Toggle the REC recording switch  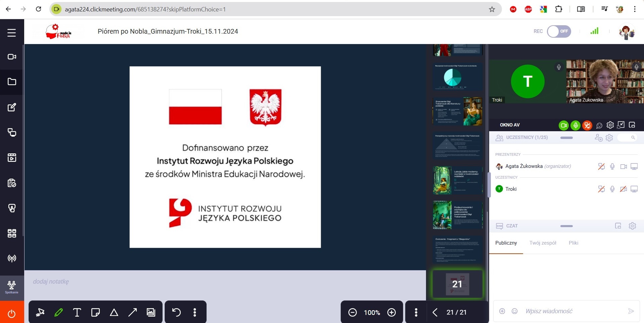tap(559, 31)
